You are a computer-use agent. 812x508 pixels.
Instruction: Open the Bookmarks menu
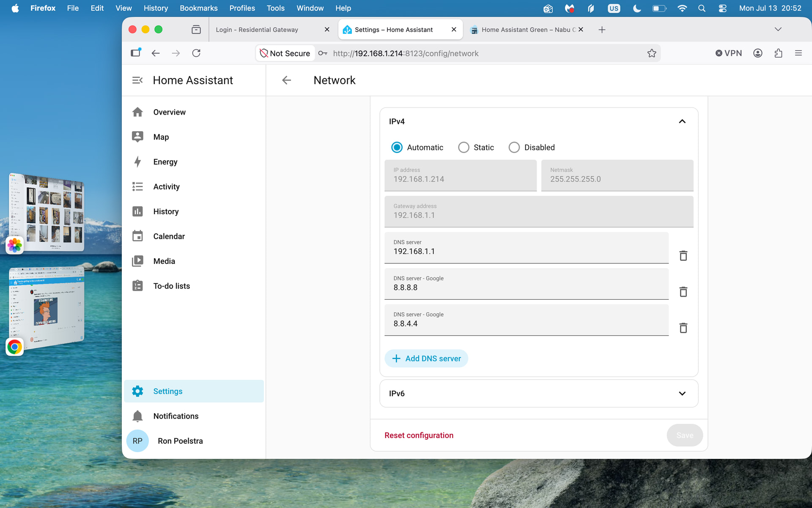[x=199, y=8]
